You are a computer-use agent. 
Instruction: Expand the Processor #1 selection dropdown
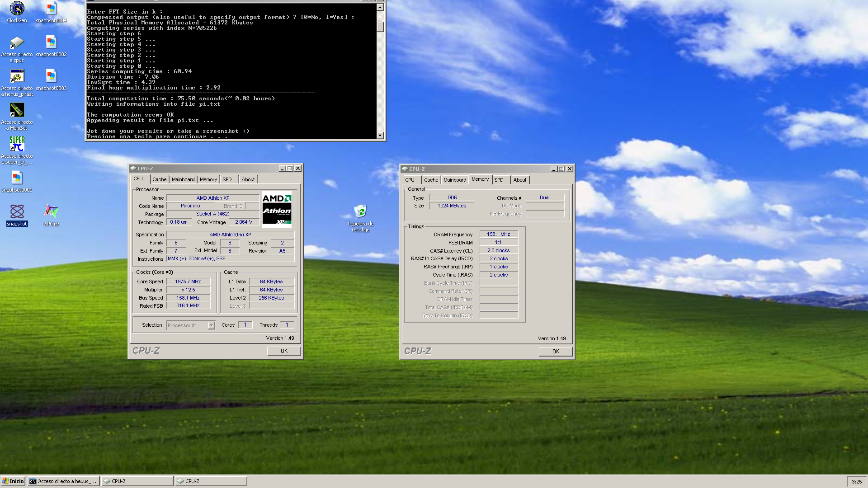tap(211, 325)
